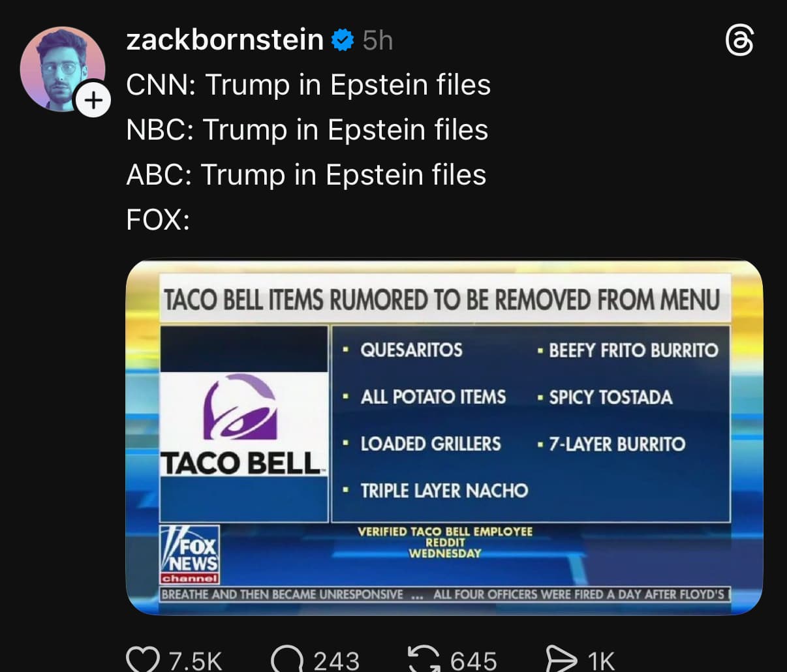This screenshot has height=672, width=787.
Task: Click the 243 replies count
Action: point(336,660)
